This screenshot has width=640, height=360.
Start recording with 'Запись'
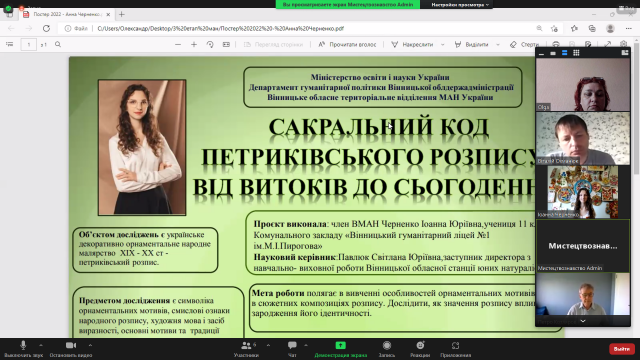pyautogui.click(x=387, y=349)
